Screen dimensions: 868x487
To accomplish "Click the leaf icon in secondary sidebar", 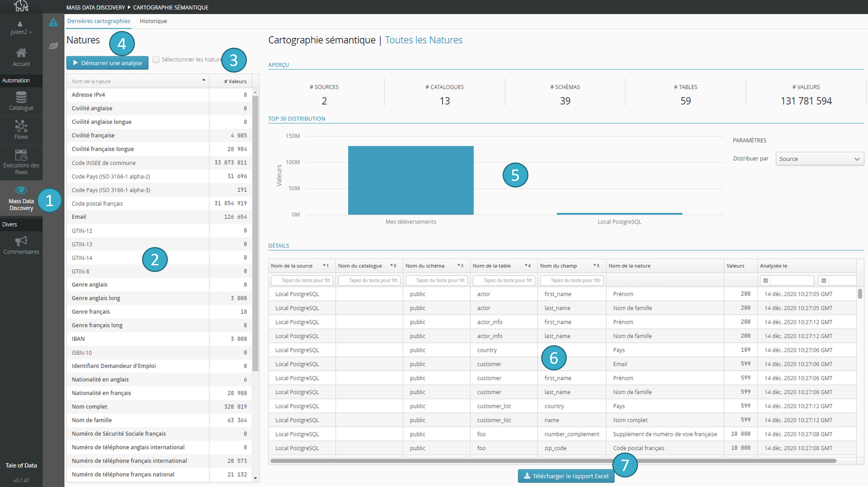I will click(53, 46).
